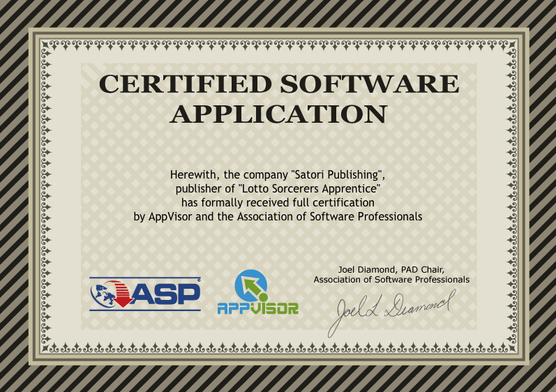
Task: Click the word "APPLICATION" in the title
Action: pos(278,114)
